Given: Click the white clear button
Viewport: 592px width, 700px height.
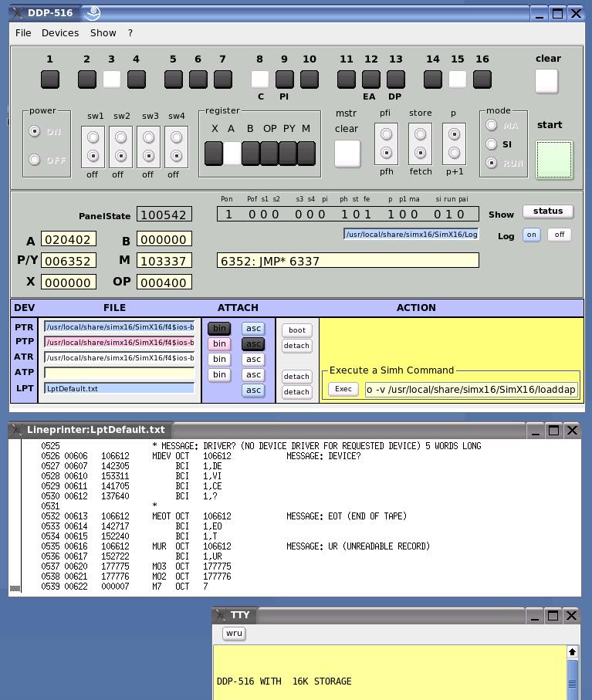Looking at the screenshot, I should pos(546,81).
